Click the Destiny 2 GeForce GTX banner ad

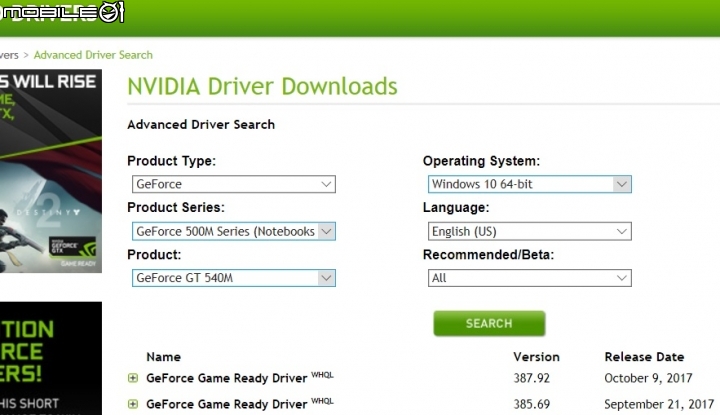coord(51,171)
